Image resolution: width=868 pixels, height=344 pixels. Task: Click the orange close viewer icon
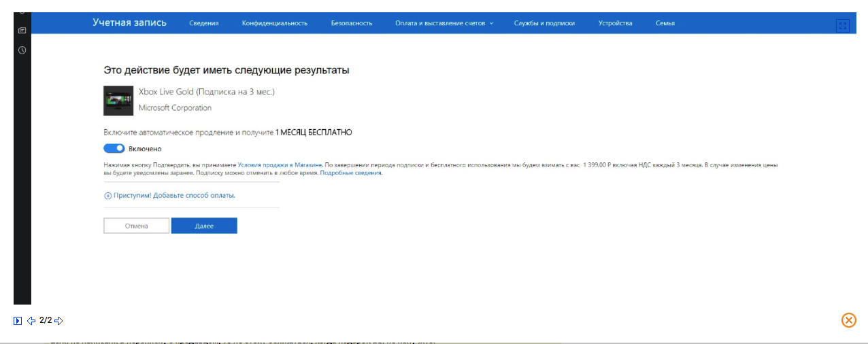848,320
